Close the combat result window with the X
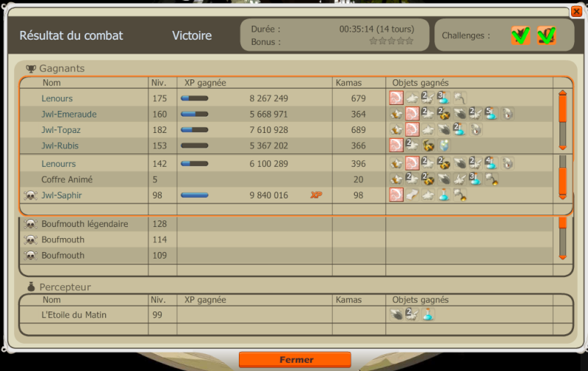The height and width of the screenshot is (371, 588). (x=576, y=12)
